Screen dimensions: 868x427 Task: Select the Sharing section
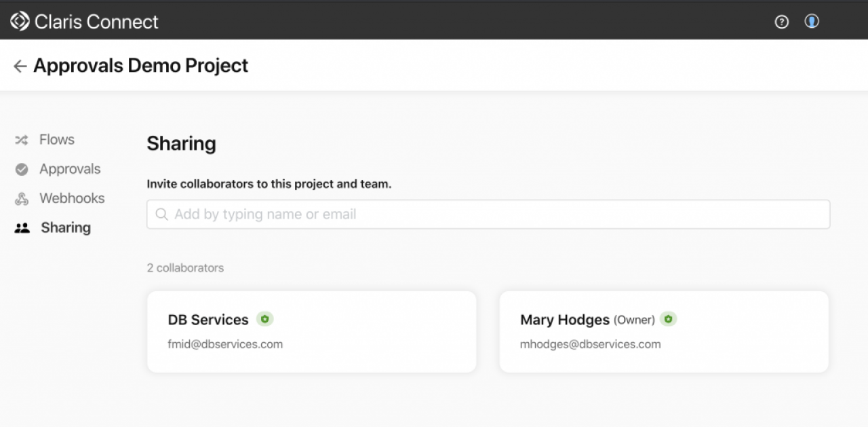tap(66, 227)
